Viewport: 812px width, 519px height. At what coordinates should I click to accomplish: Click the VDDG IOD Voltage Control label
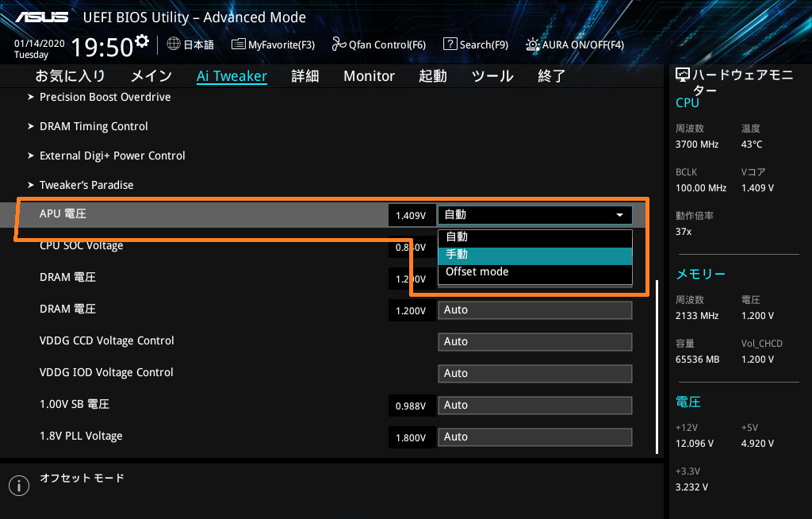[106, 372]
